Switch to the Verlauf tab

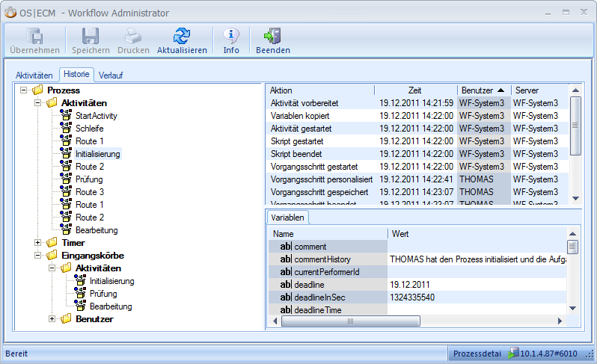click(x=111, y=75)
